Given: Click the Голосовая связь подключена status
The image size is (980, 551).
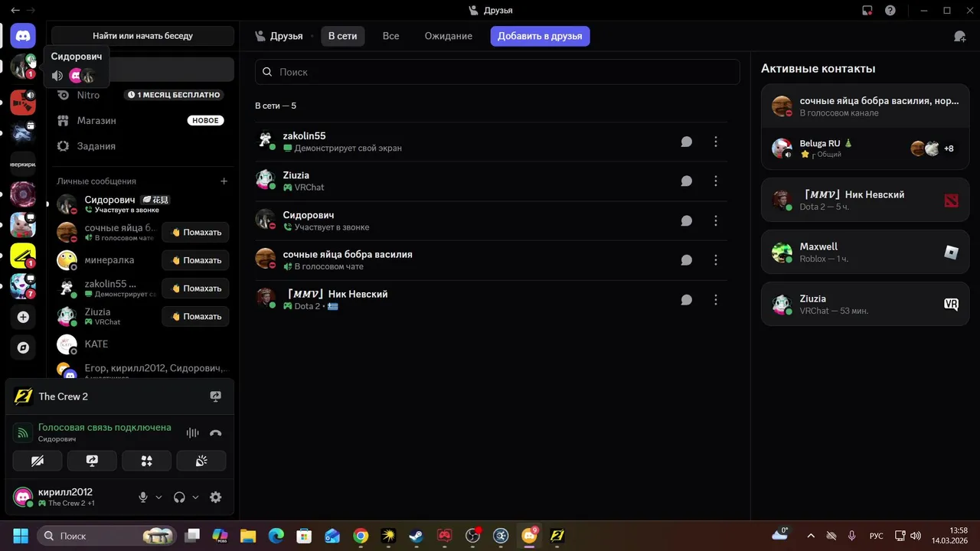Looking at the screenshot, I should click(x=105, y=428).
